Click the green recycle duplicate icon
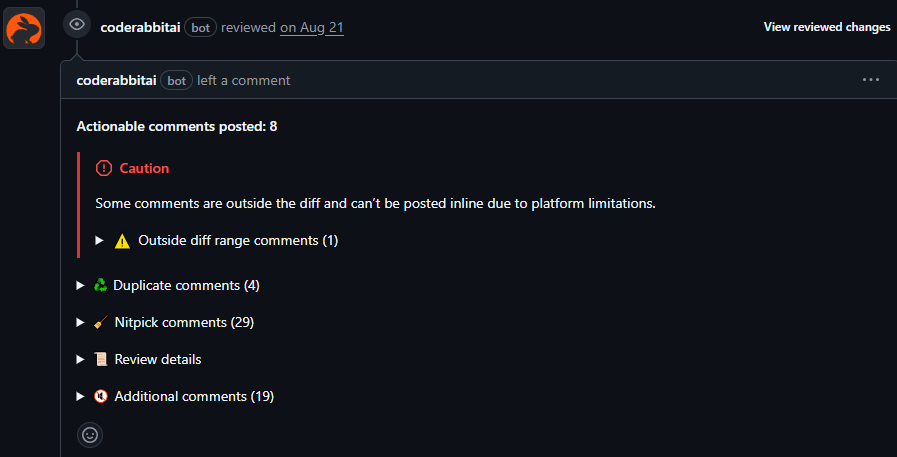The image size is (897, 457). pyautogui.click(x=100, y=285)
